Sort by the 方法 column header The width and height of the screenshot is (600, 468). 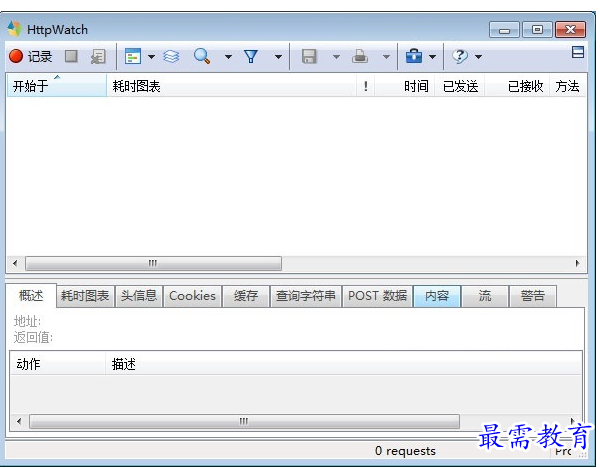pyautogui.click(x=568, y=86)
